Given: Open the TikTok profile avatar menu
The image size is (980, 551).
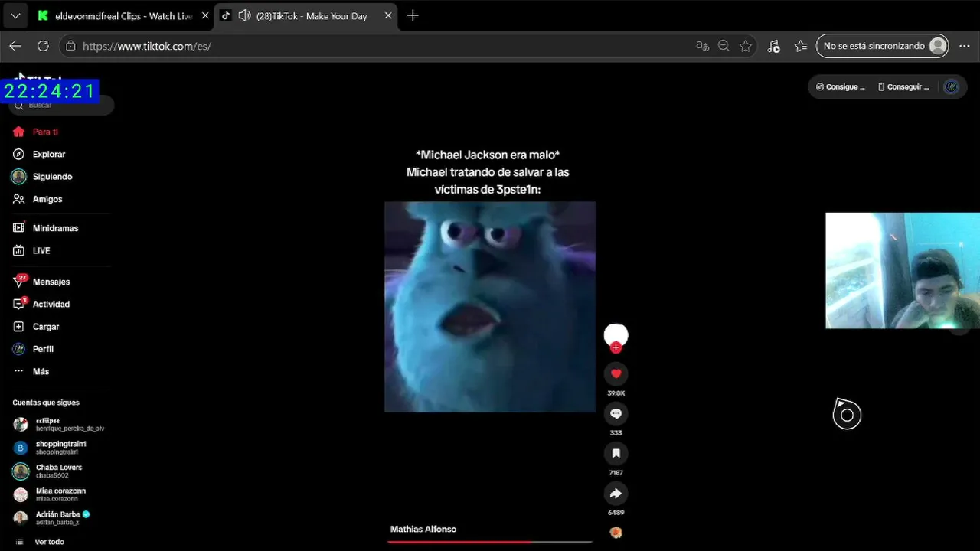Looking at the screenshot, I should pyautogui.click(x=951, y=86).
